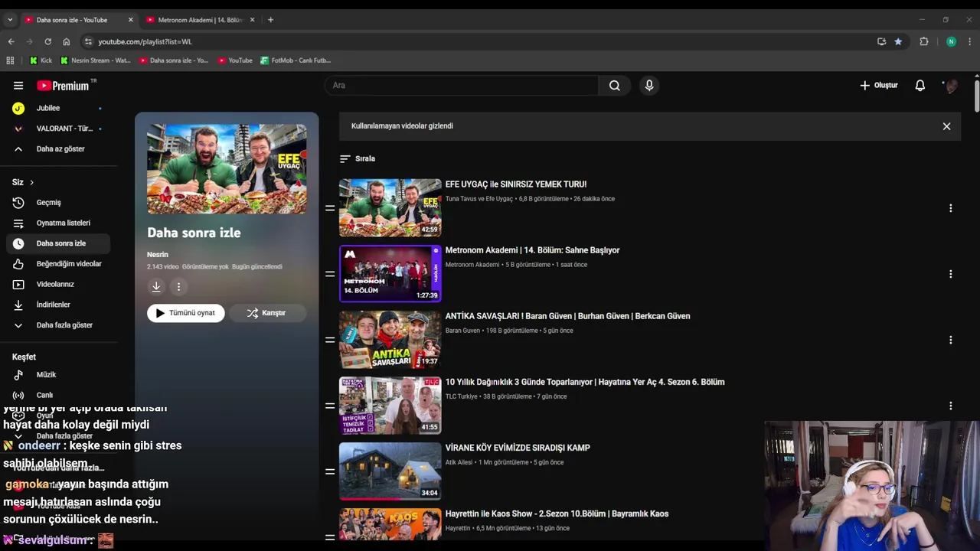Open the VALORANT Türkiye subscription
980x551 pixels.
58,129
